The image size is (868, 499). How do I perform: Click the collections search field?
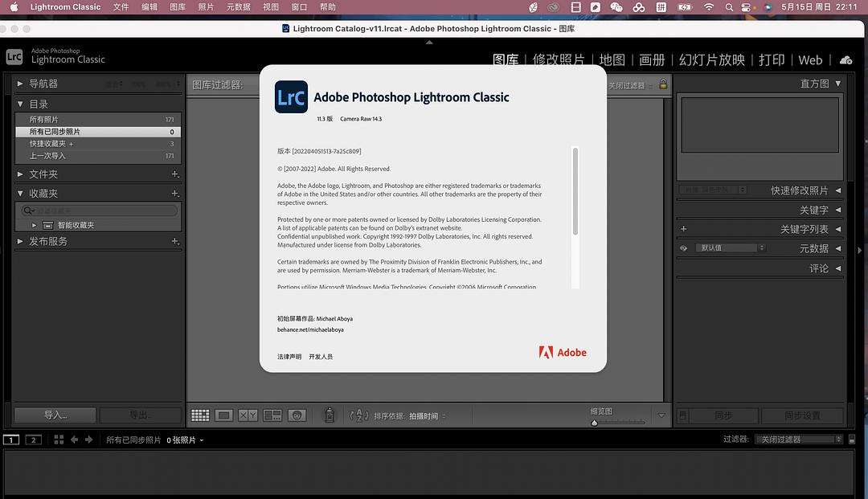(x=99, y=211)
